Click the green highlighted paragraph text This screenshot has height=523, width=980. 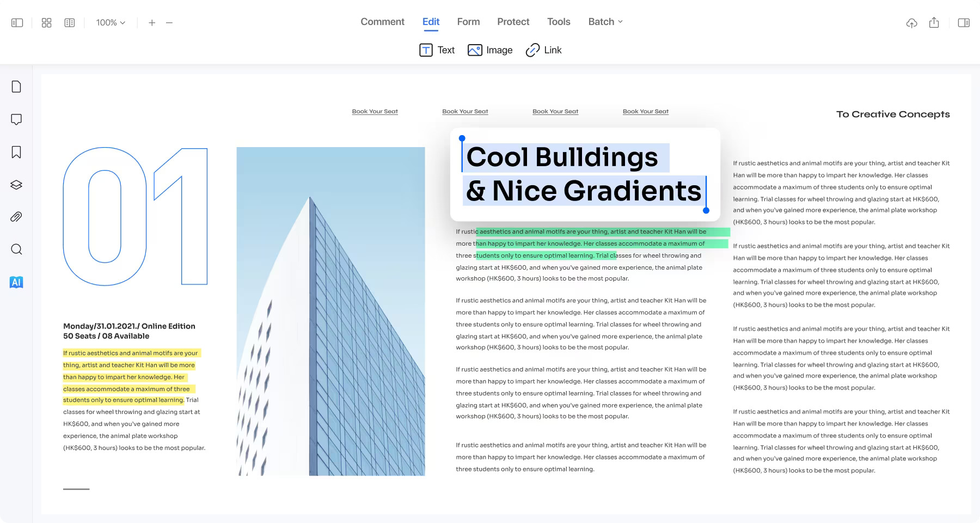(x=602, y=244)
